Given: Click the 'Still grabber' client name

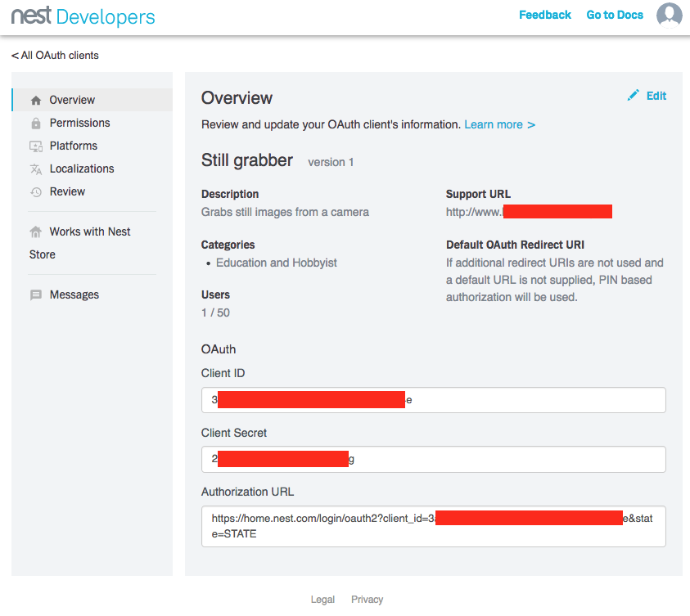Looking at the screenshot, I should (x=247, y=160).
